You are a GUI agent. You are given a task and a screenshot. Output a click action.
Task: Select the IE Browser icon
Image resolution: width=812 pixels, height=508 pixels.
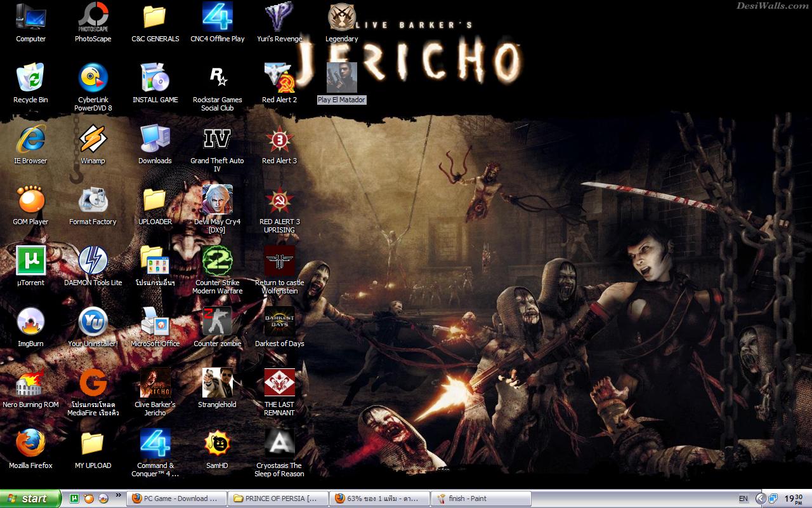[x=30, y=139]
